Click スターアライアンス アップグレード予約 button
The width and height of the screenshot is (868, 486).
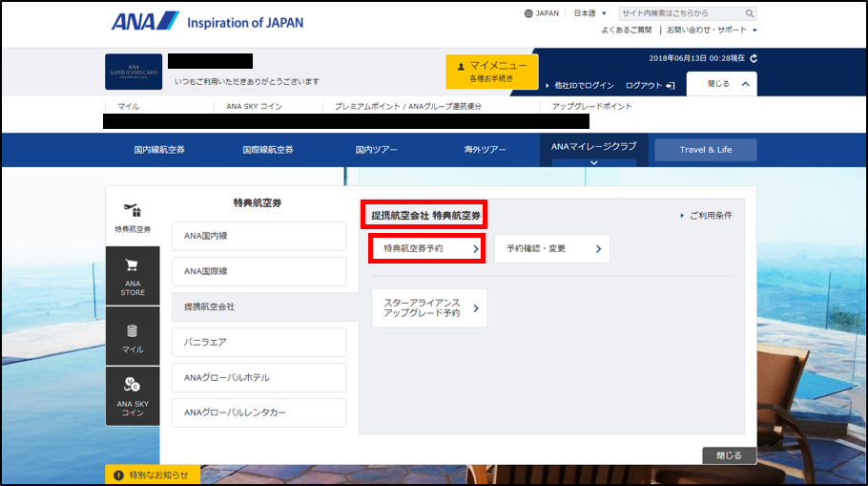pos(429,308)
